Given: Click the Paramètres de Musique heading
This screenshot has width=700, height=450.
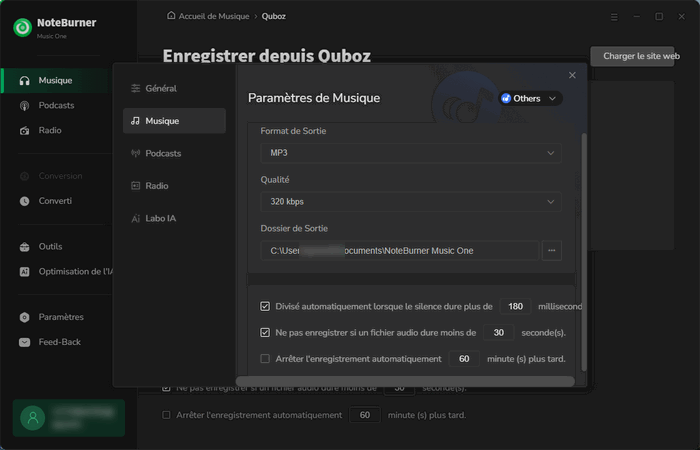Looking at the screenshot, I should coord(314,98).
